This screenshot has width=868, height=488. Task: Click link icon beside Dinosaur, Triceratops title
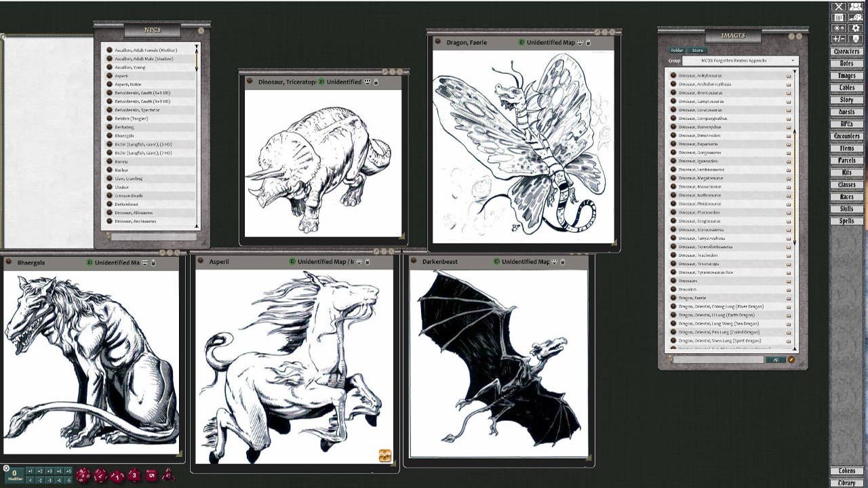(249, 82)
